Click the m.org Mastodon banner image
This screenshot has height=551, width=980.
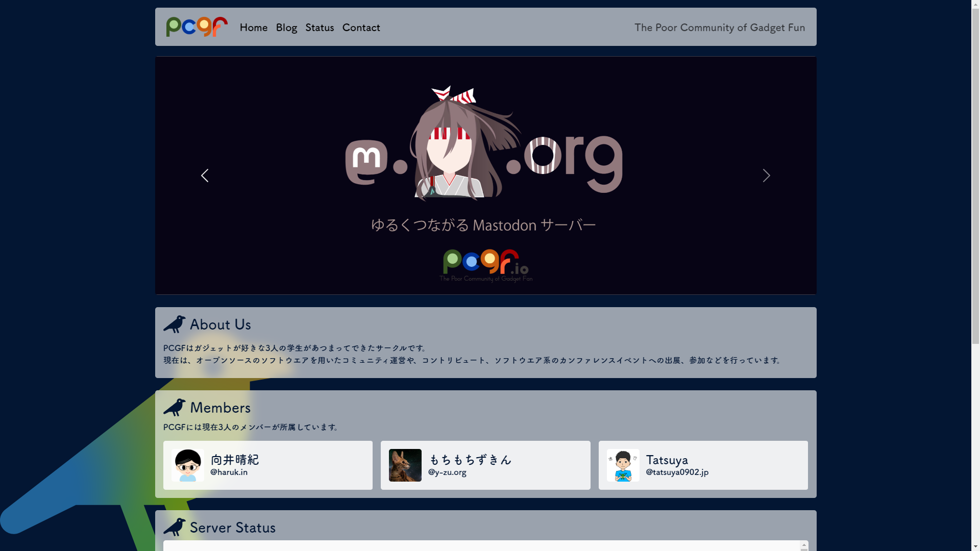click(x=484, y=148)
